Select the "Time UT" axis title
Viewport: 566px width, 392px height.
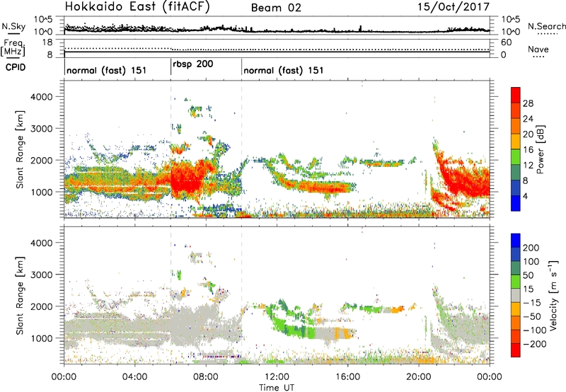(277, 388)
